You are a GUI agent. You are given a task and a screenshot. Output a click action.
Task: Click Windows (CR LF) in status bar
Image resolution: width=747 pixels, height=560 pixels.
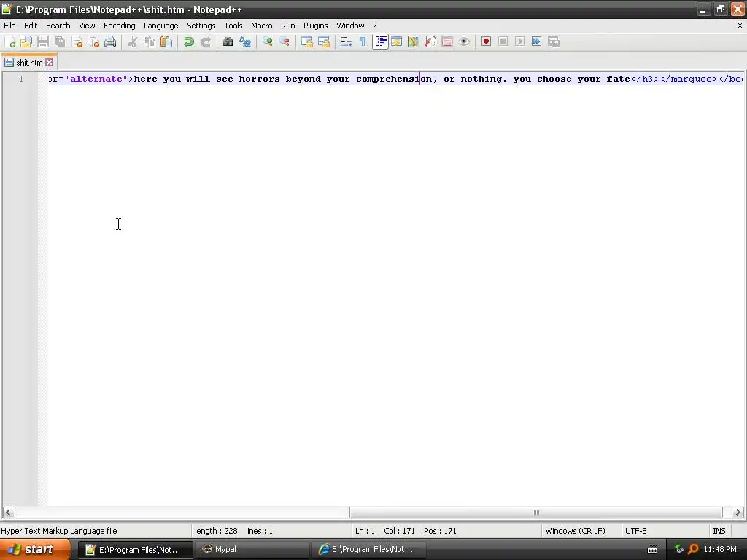coord(575,531)
